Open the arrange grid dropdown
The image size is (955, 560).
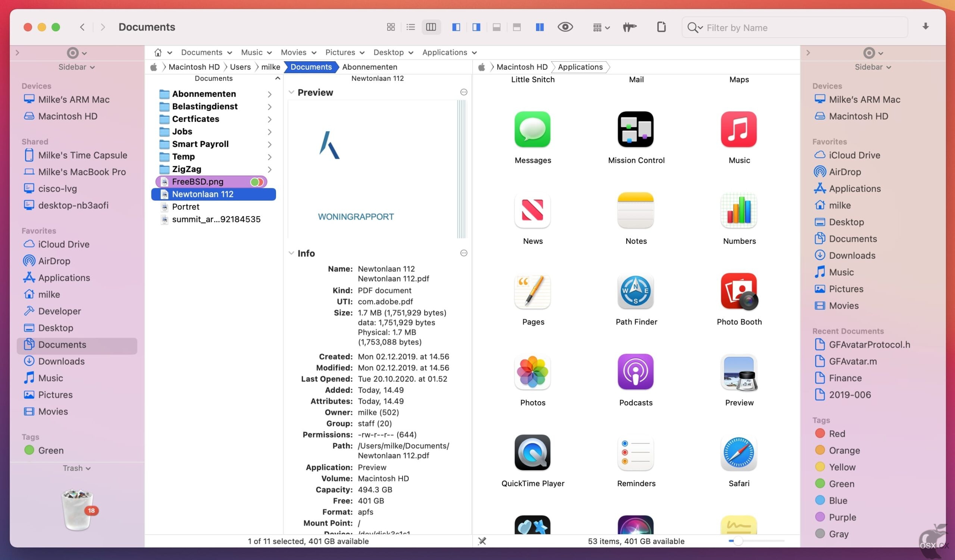tap(601, 27)
